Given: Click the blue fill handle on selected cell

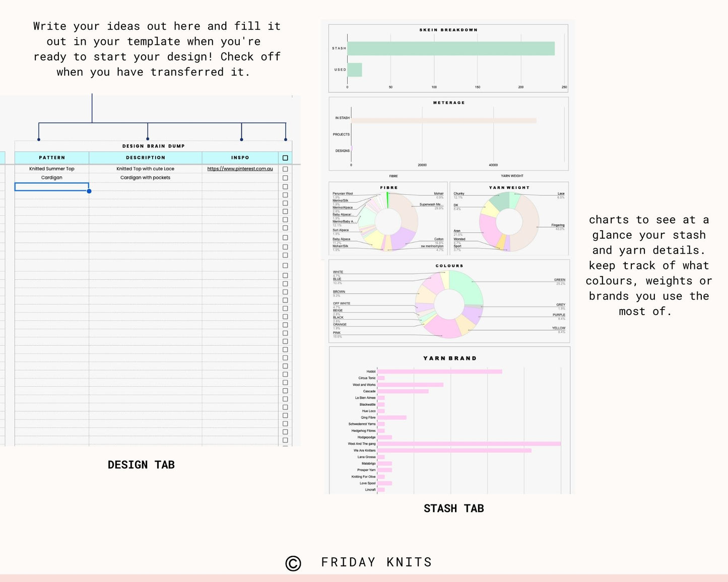Looking at the screenshot, I should pyautogui.click(x=89, y=191).
